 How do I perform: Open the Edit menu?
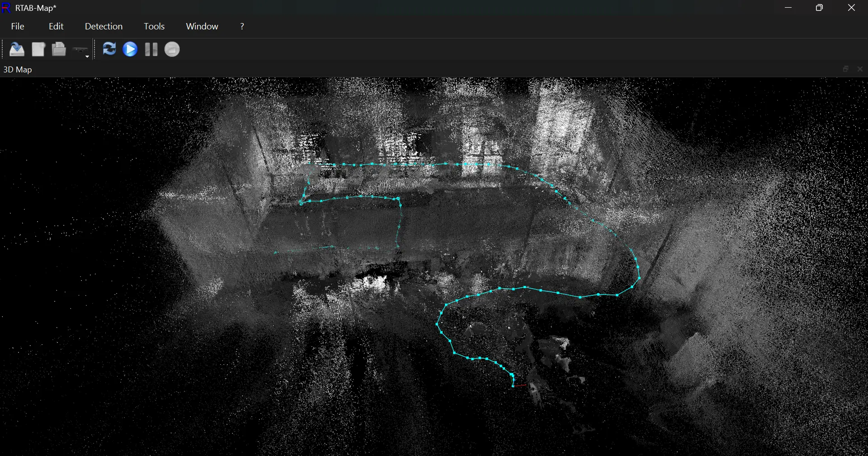tap(56, 26)
